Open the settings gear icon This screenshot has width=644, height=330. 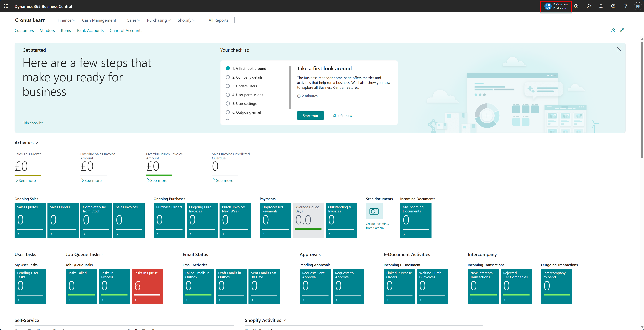613,6
